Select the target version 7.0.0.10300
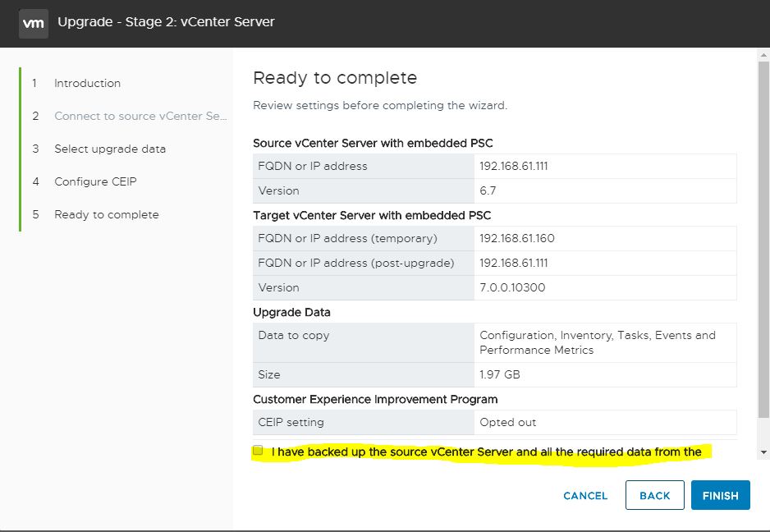 [512, 287]
